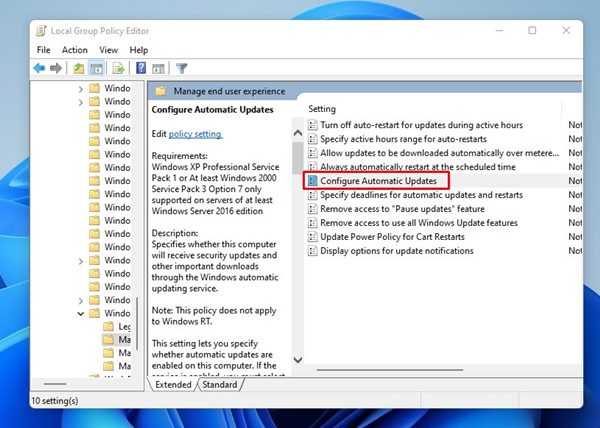
Task: Click the Configure Automatic Updates description heading
Action: [212, 110]
